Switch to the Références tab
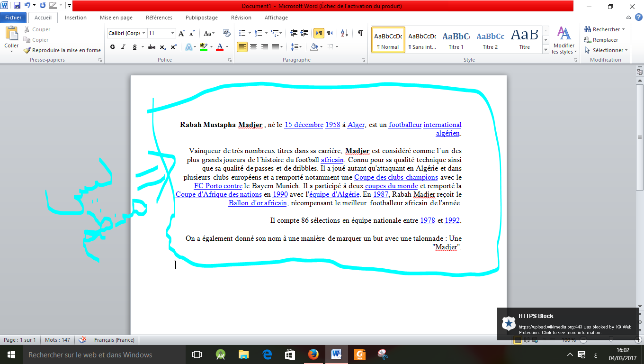This screenshot has height=364, width=644. pos(159,18)
